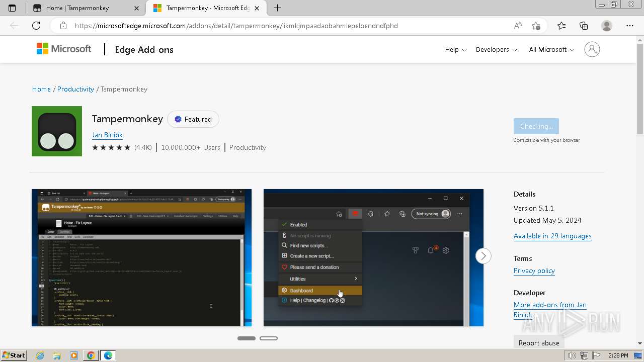Click the star rating (4.4K)

[122, 147]
